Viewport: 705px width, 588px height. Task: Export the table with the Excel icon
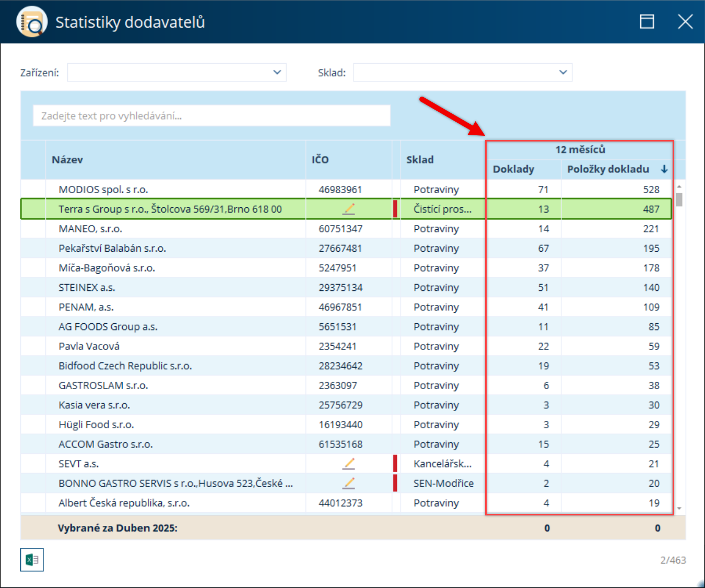click(x=32, y=560)
